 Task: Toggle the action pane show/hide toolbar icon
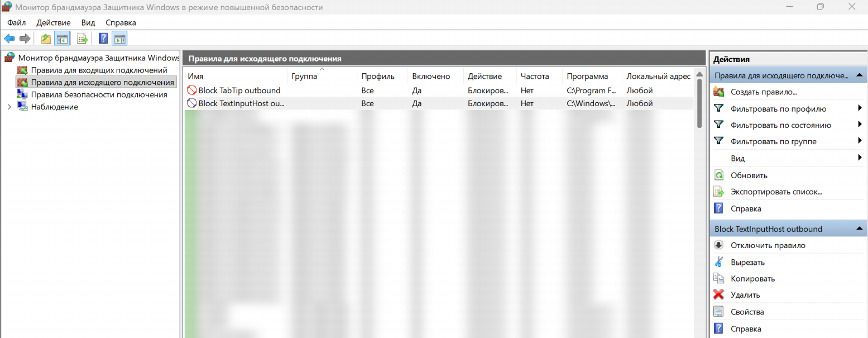coord(119,39)
